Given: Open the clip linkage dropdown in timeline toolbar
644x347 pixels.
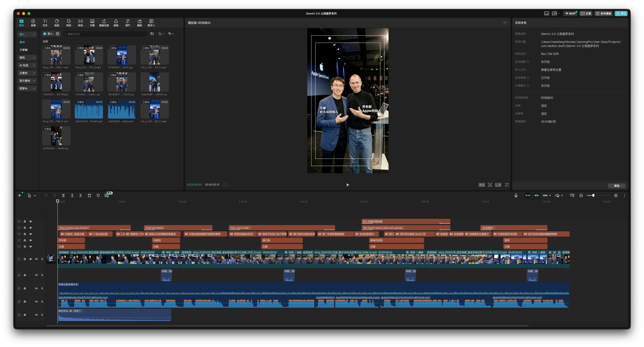Looking at the screenshot, I should (550, 195).
